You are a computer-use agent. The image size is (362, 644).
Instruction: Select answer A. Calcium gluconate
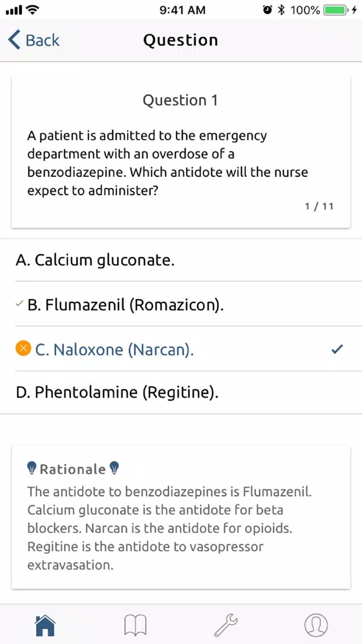(x=181, y=260)
